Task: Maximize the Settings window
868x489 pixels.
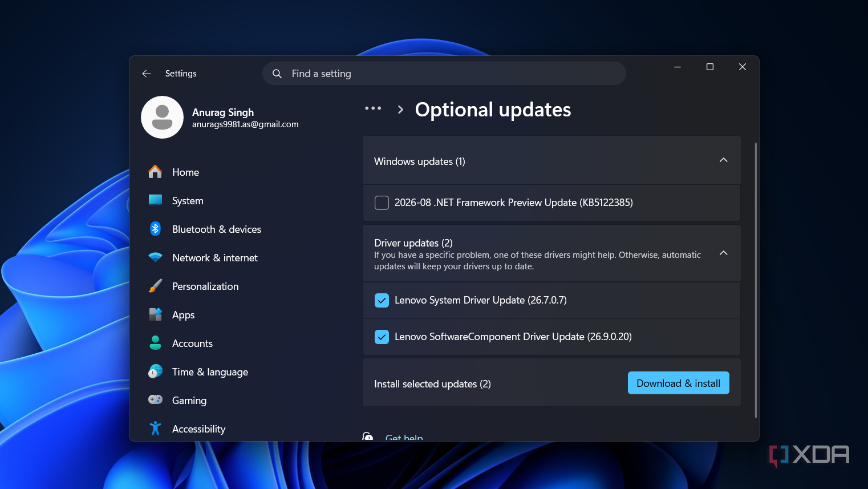Action: (x=710, y=67)
